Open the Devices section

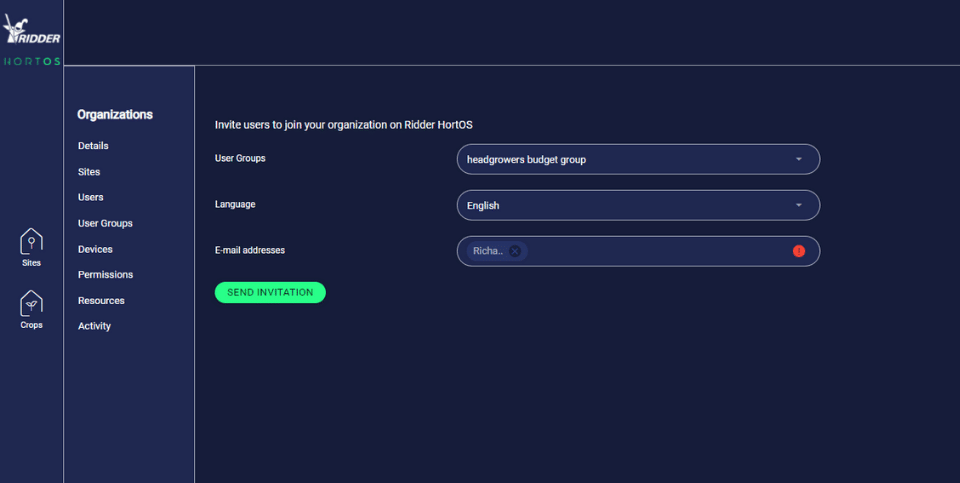95,249
